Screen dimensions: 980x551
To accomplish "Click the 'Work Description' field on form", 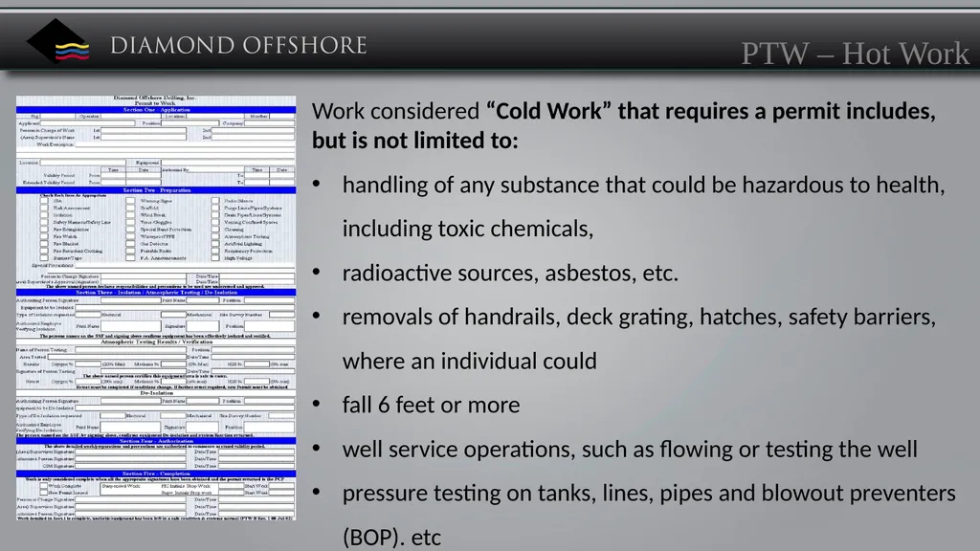I will tap(185, 144).
